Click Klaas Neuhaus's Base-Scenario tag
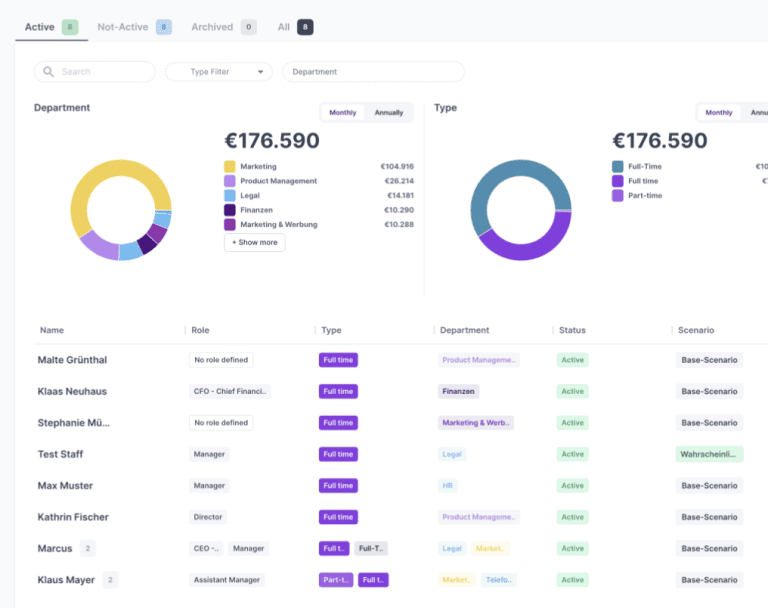The height and width of the screenshot is (608, 768). tap(709, 391)
